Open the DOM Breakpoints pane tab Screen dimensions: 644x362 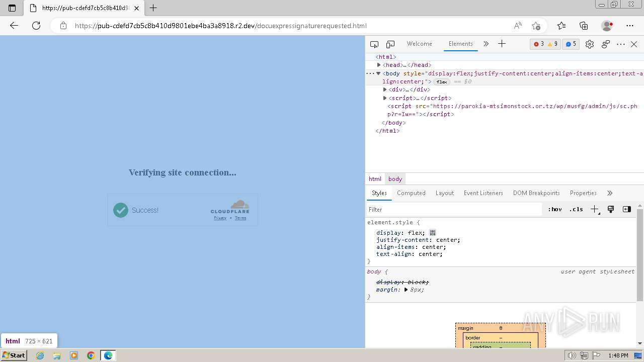click(x=536, y=193)
